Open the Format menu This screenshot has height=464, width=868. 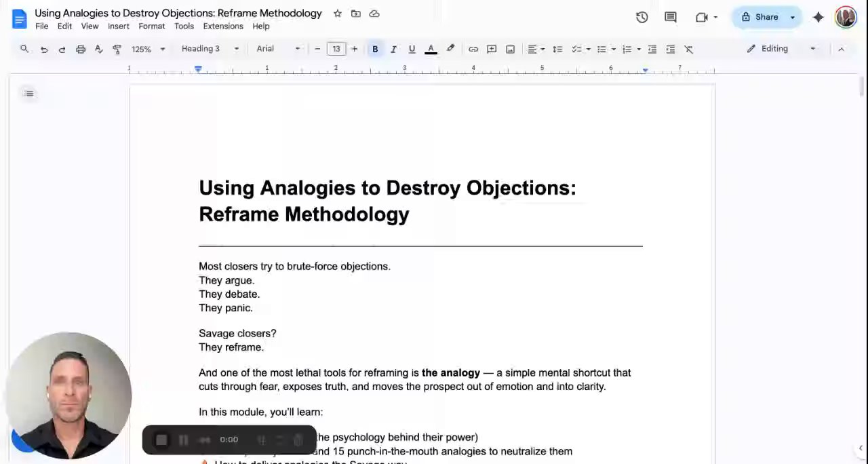(152, 26)
